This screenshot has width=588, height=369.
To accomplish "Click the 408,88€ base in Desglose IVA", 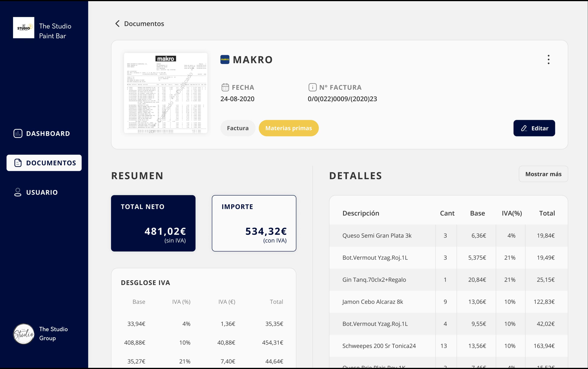I will pos(135,343).
